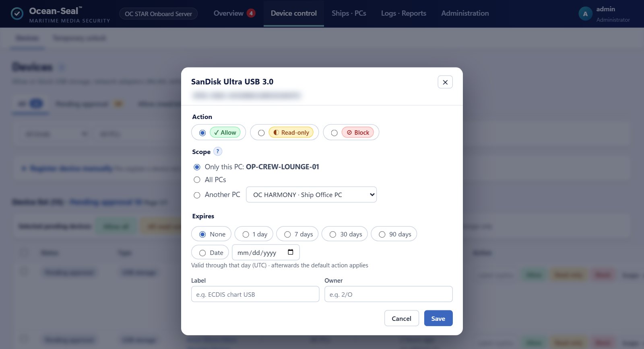Click the Save button
Image resolution: width=644 pixels, height=349 pixels.
coord(438,318)
